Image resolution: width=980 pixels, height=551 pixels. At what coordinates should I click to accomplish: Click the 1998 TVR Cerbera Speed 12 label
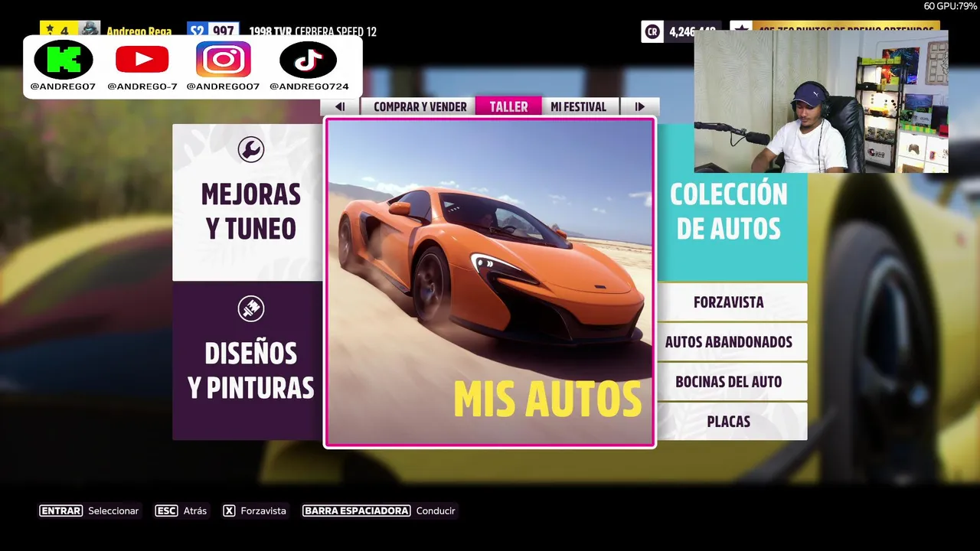[312, 31]
